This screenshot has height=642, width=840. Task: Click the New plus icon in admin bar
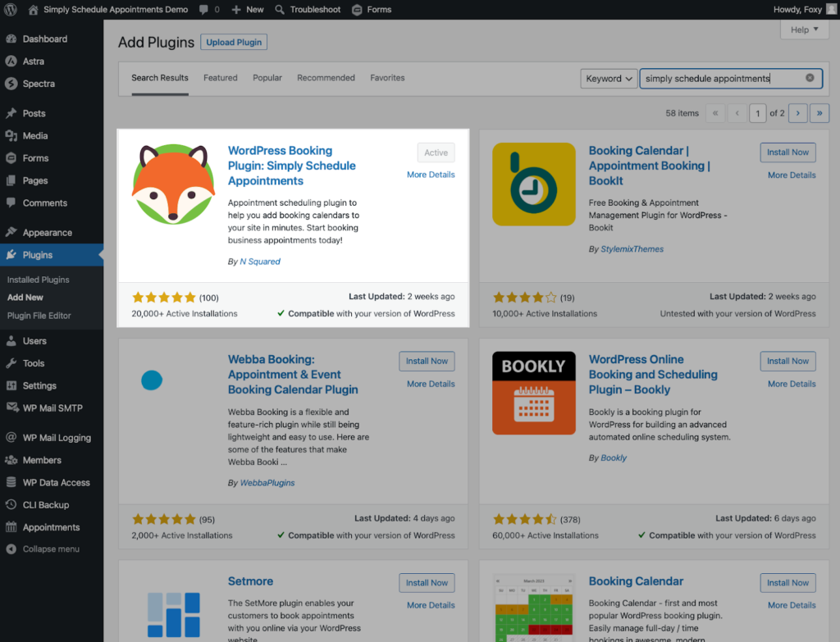coord(236,10)
